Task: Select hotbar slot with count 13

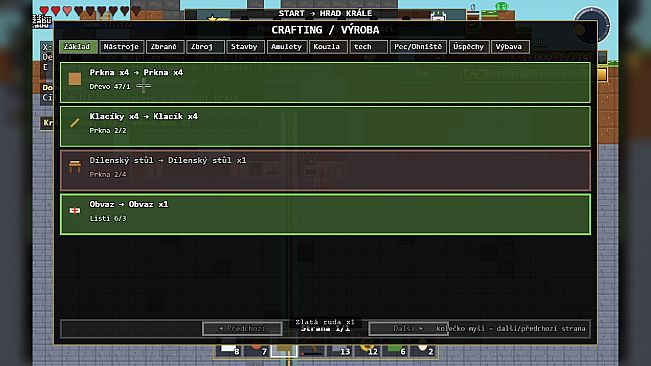Action: (339, 351)
